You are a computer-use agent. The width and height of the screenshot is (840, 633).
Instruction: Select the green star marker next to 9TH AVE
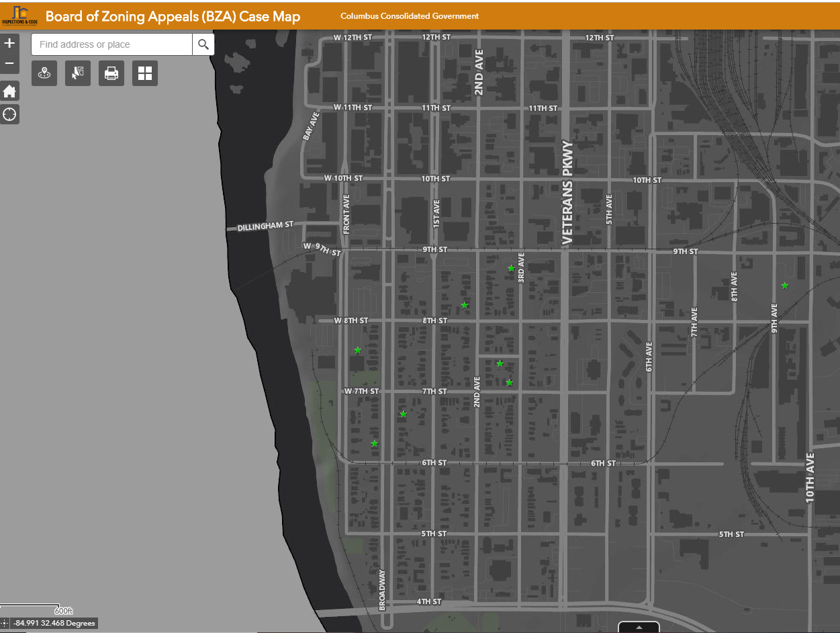(x=784, y=286)
